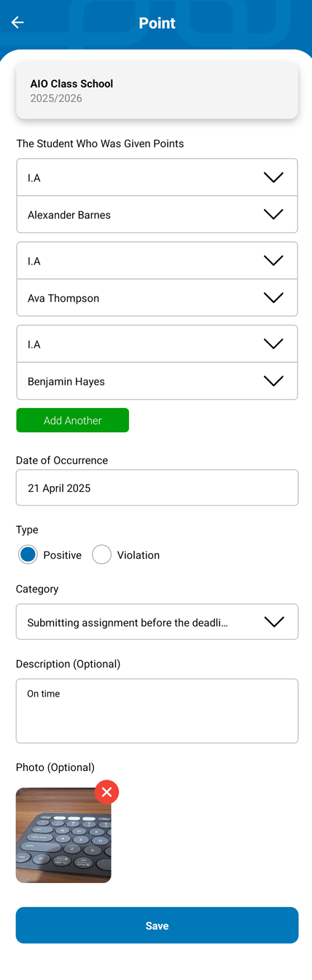The height and width of the screenshot is (980, 312).
Task: Open the second I.A class dropdown
Action: pyautogui.click(x=157, y=260)
